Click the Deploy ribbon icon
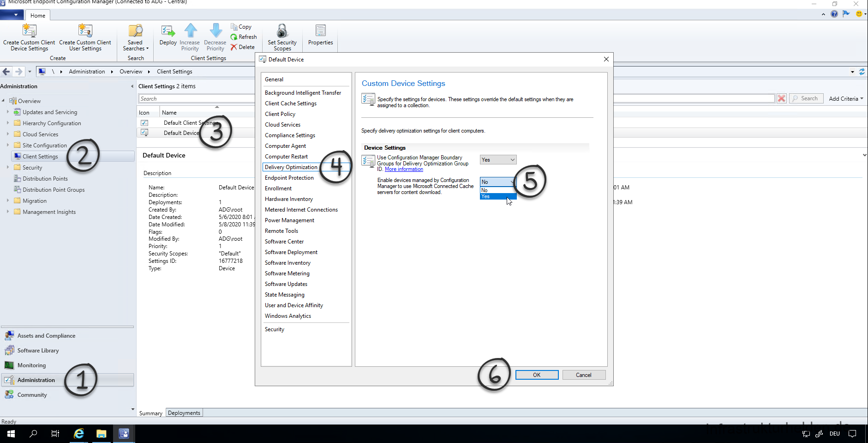 [168, 31]
